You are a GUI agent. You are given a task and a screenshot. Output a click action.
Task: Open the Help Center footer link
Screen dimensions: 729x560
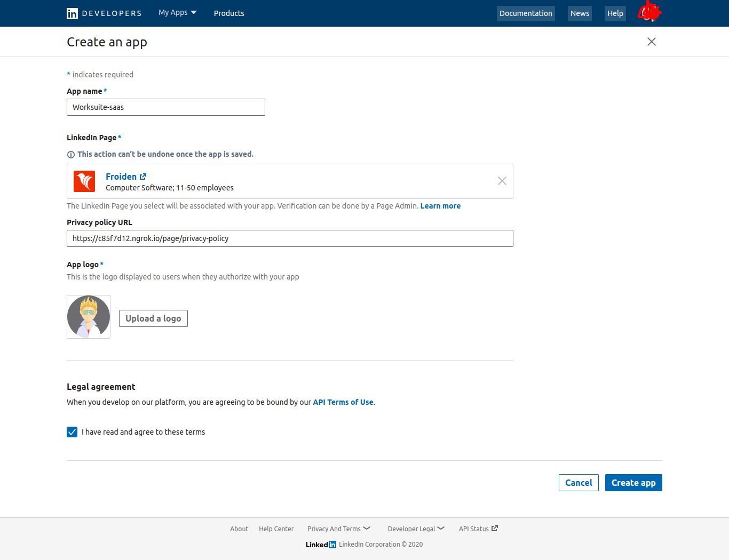tap(276, 529)
